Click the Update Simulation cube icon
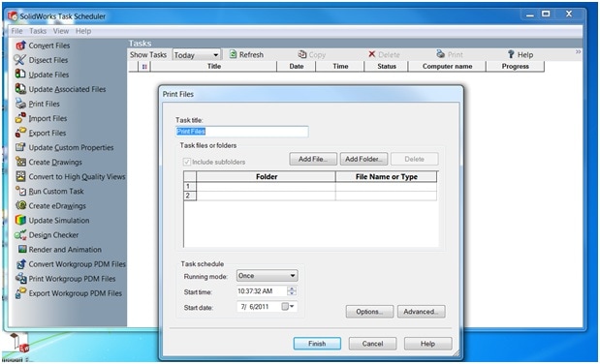This screenshot has width=600, height=364. click(x=20, y=220)
